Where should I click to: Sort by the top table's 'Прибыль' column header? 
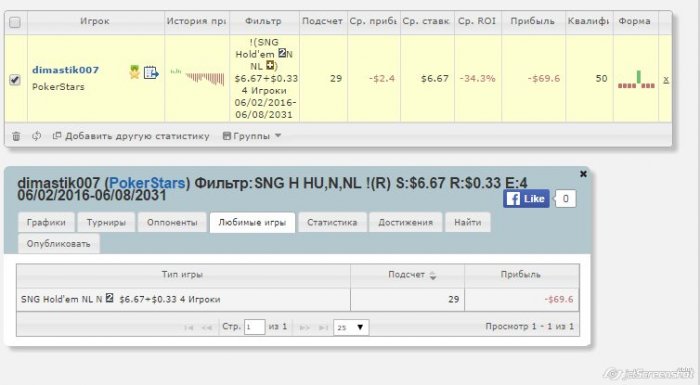point(533,21)
